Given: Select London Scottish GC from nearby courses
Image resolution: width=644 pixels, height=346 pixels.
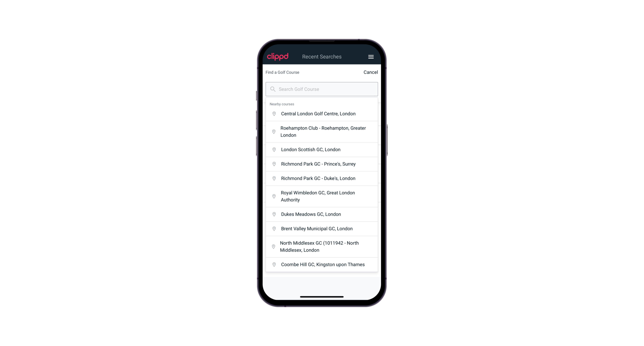Looking at the screenshot, I should 322,149.
